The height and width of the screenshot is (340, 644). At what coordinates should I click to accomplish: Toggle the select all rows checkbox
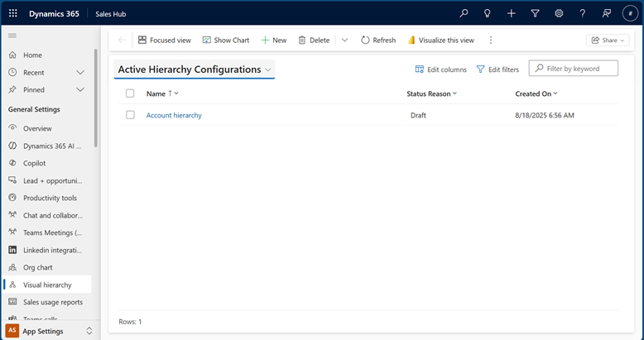point(130,93)
